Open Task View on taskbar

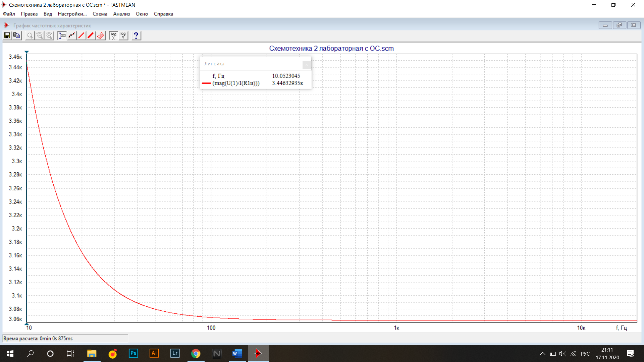(70, 354)
